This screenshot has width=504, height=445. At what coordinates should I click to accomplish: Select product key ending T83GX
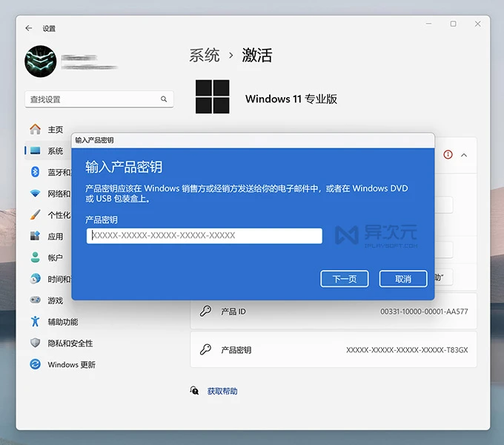(407, 350)
